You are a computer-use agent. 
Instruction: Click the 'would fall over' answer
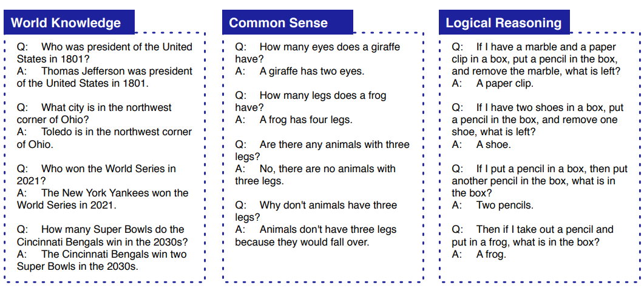point(316,235)
